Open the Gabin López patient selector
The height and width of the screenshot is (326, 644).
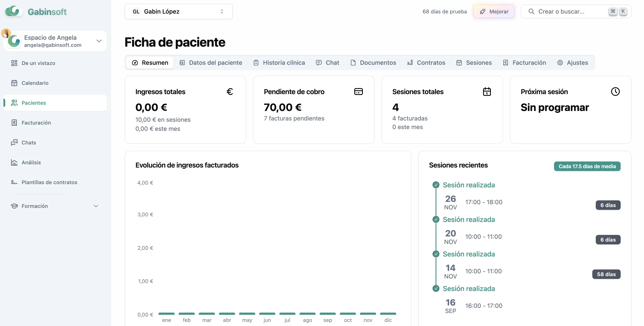(178, 11)
